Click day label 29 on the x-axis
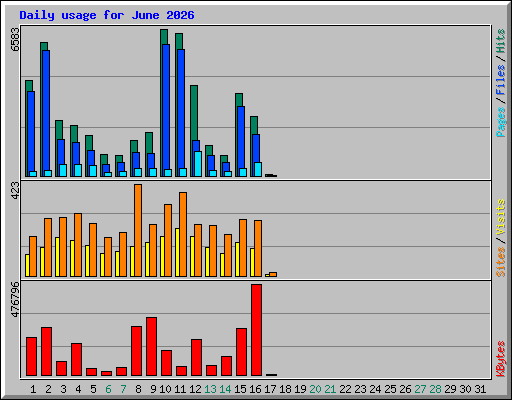The width and height of the screenshot is (512, 400). pos(450,389)
